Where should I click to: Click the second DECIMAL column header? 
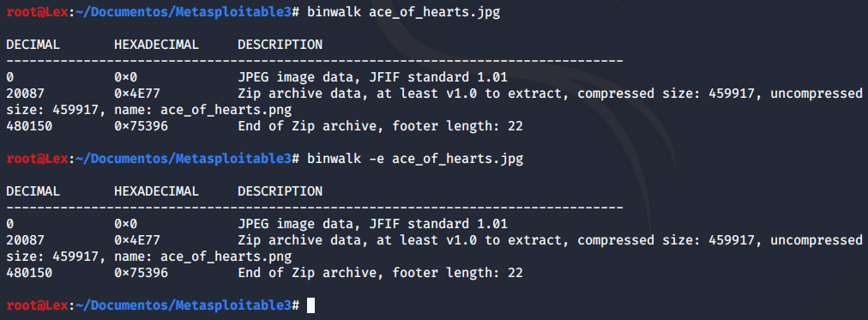pos(33,191)
